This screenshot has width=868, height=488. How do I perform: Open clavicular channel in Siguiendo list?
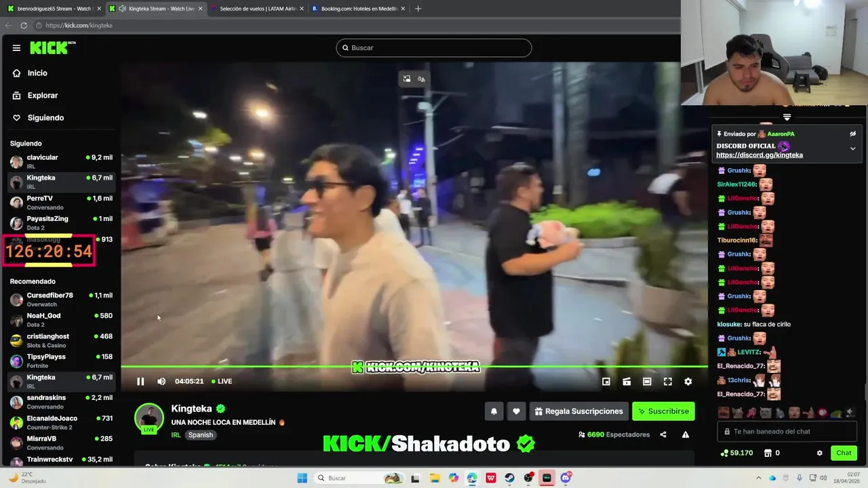61,161
